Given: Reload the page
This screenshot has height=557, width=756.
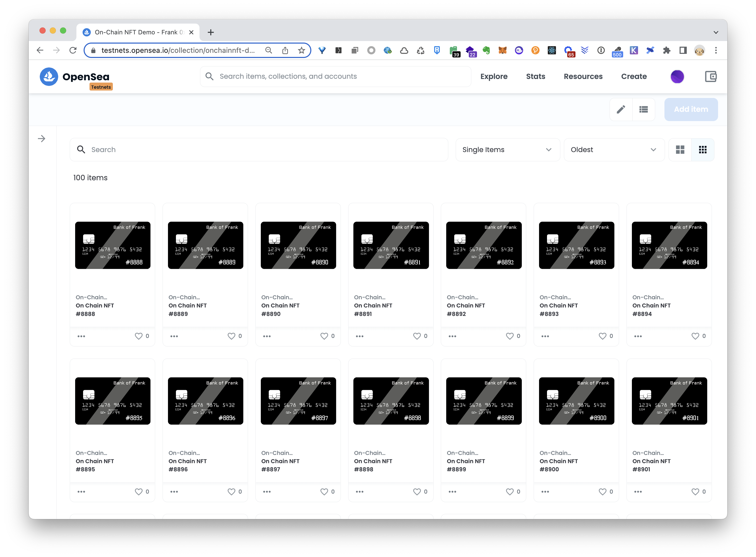Looking at the screenshot, I should point(73,51).
